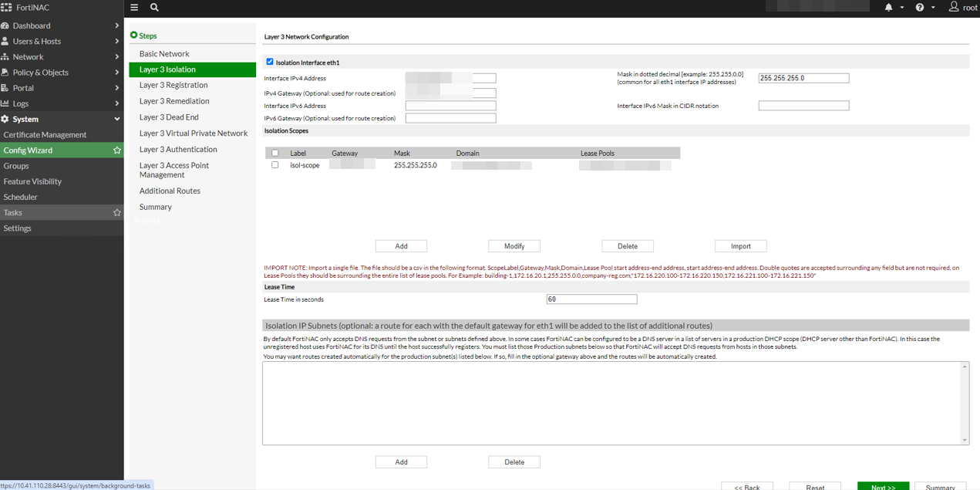Click the subnets list scrollbar down arrow
Image resolution: width=980 pixels, height=490 pixels.
[x=964, y=440]
